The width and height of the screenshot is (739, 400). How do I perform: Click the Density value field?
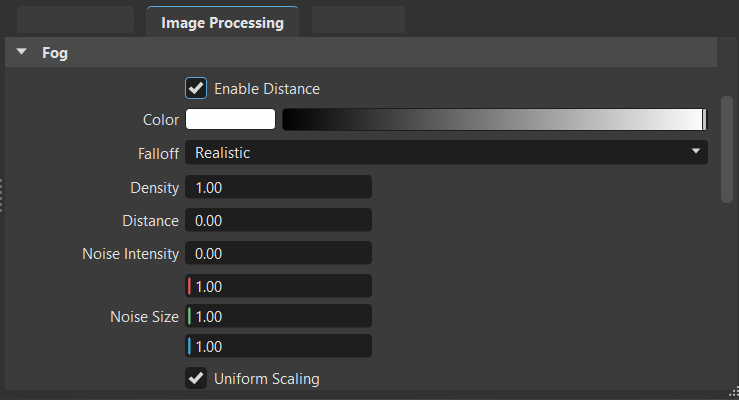pyautogui.click(x=278, y=187)
